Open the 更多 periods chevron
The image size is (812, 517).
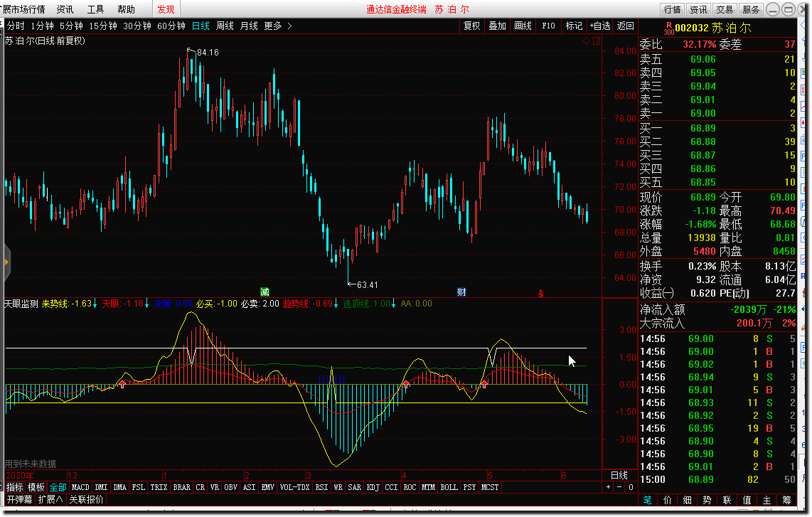(289, 26)
